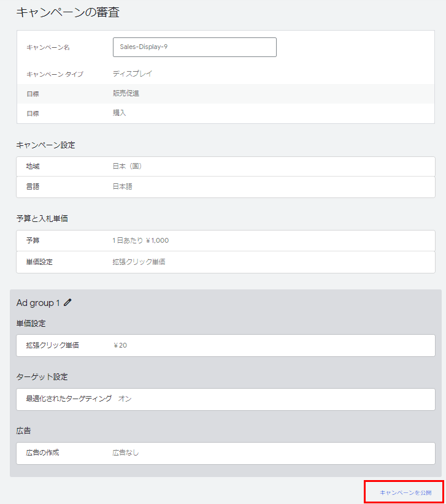Click the キャンペーンを公開 button

[405, 492]
